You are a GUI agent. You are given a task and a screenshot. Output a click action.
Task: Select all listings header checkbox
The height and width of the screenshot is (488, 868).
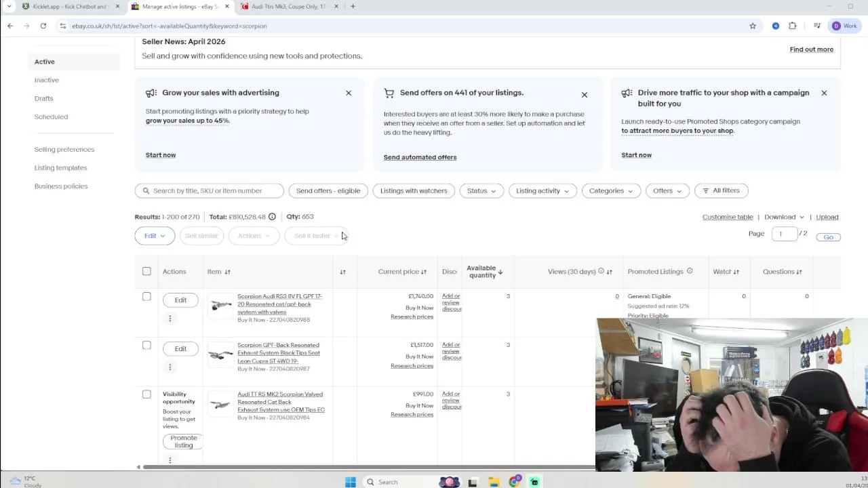coord(146,271)
